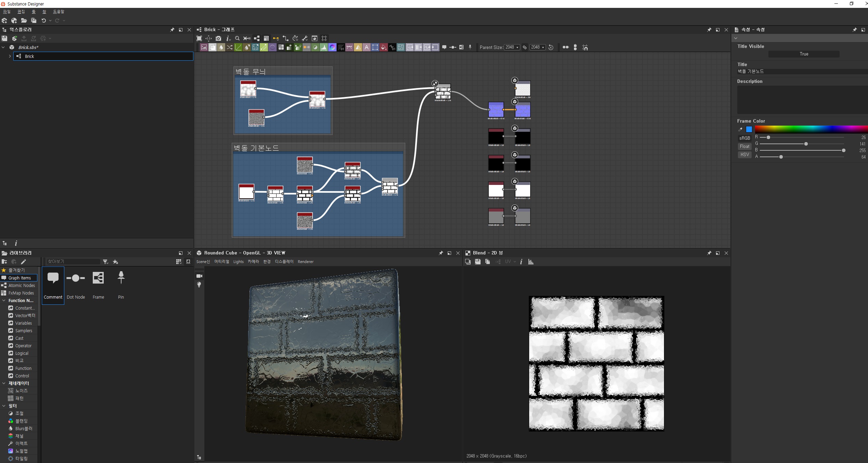
Task: Toggle Title Visible True button
Action: point(804,54)
